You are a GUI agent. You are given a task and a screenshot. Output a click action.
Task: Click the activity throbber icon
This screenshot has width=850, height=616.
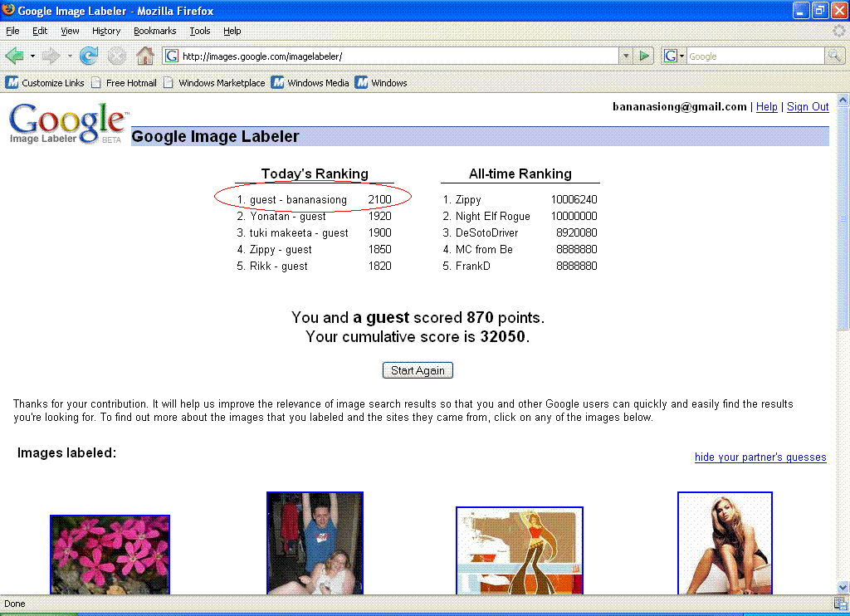[838, 31]
